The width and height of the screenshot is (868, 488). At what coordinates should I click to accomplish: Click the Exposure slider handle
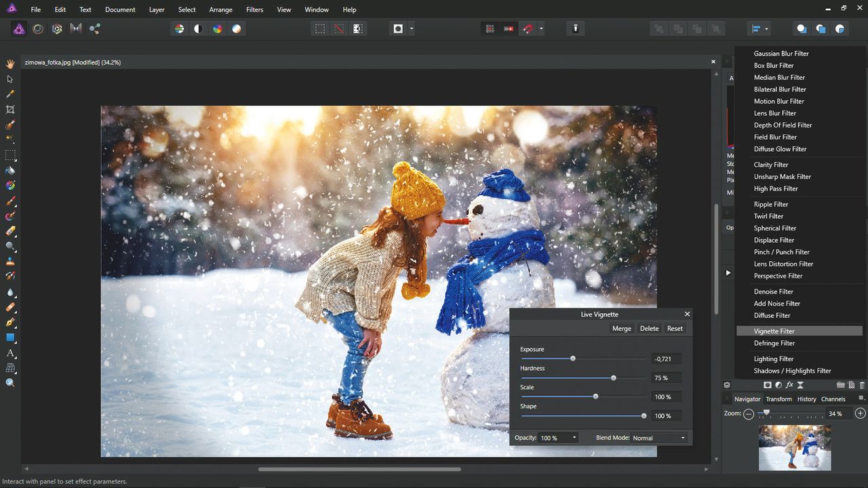pyautogui.click(x=573, y=359)
